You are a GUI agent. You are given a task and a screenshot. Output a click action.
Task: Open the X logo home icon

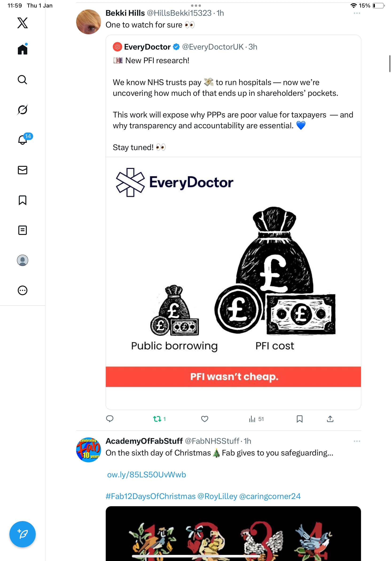tap(23, 23)
